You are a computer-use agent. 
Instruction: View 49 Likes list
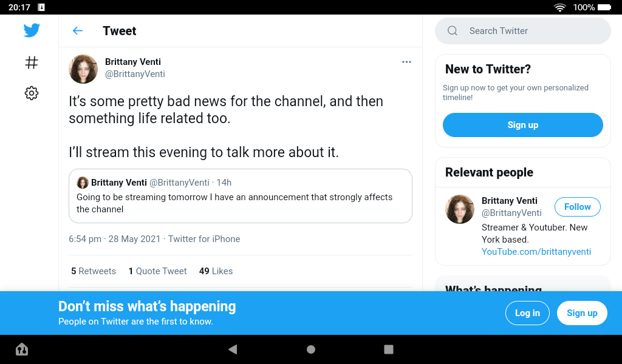216,271
